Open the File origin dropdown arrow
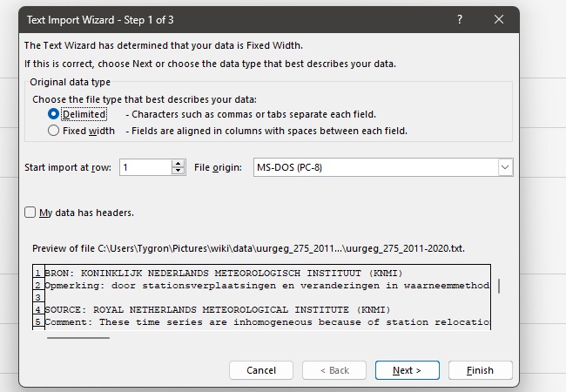 tap(505, 167)
